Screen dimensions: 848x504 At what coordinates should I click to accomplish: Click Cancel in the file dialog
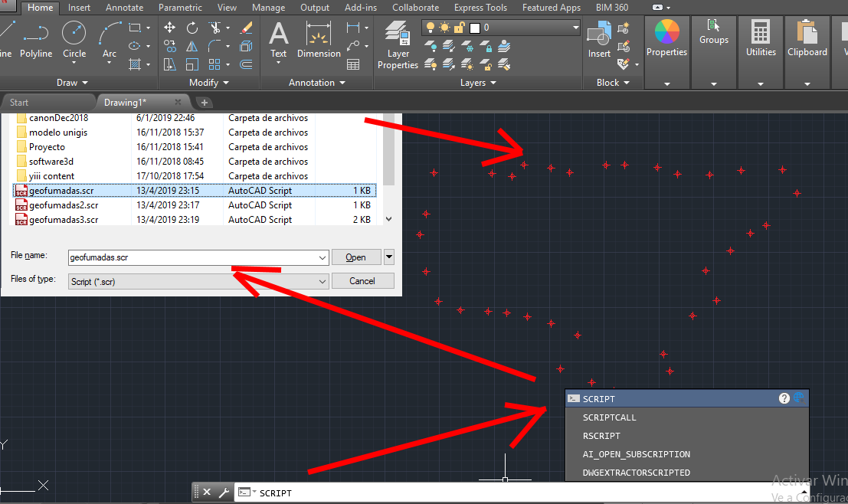[362, 280]
